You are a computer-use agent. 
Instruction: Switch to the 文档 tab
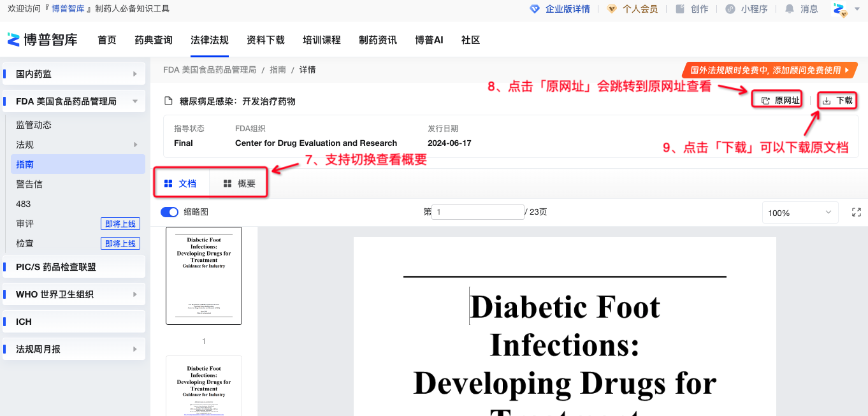click(x=181, y=183)
